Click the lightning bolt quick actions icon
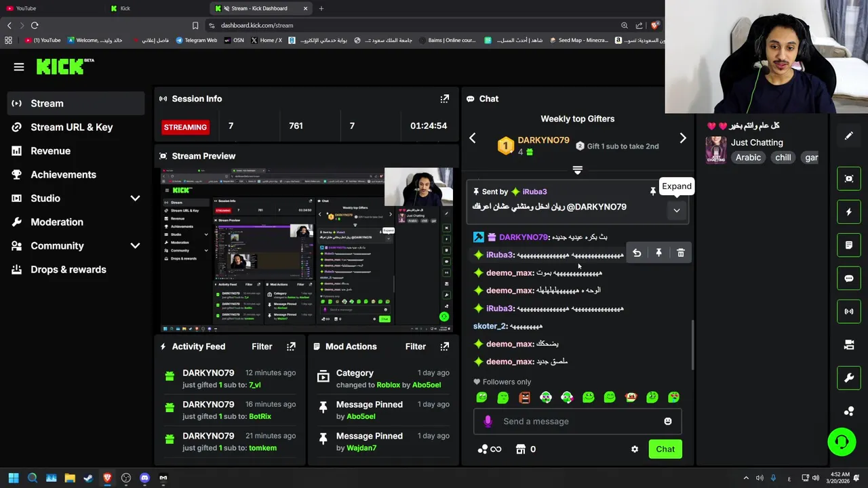Image resolution: width=868 pixels, height=488 pixels. coord(848,211)
